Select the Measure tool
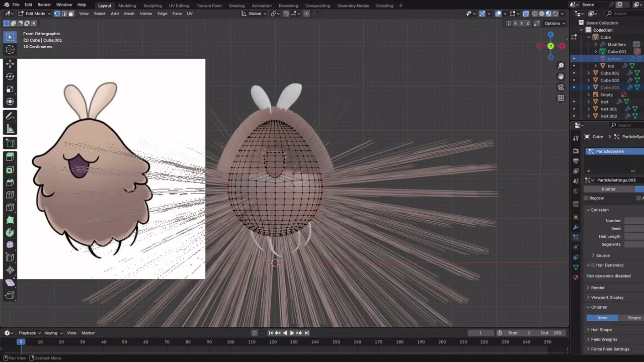 pyautogui.click(x=10, y=129)
